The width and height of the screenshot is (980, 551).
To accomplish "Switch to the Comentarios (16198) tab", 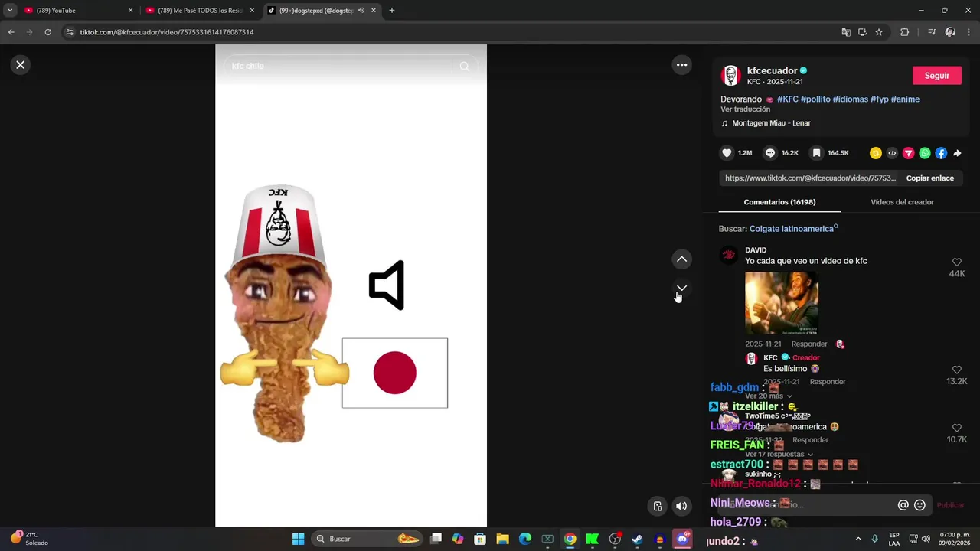I will [x=779, y=202].
